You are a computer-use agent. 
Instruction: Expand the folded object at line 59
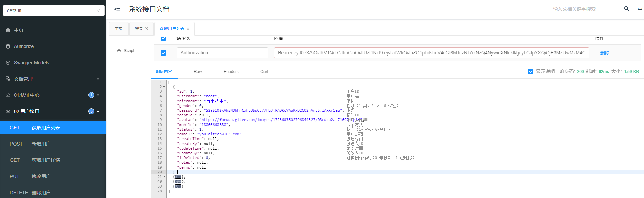164,186
